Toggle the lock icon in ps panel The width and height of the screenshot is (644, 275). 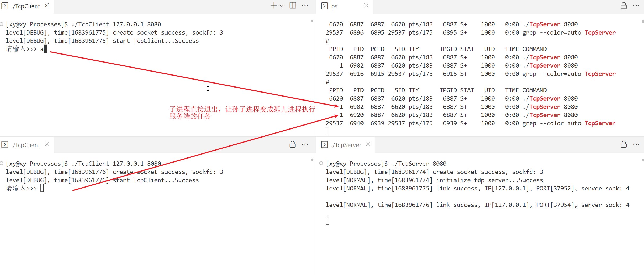tap(624, 6)
